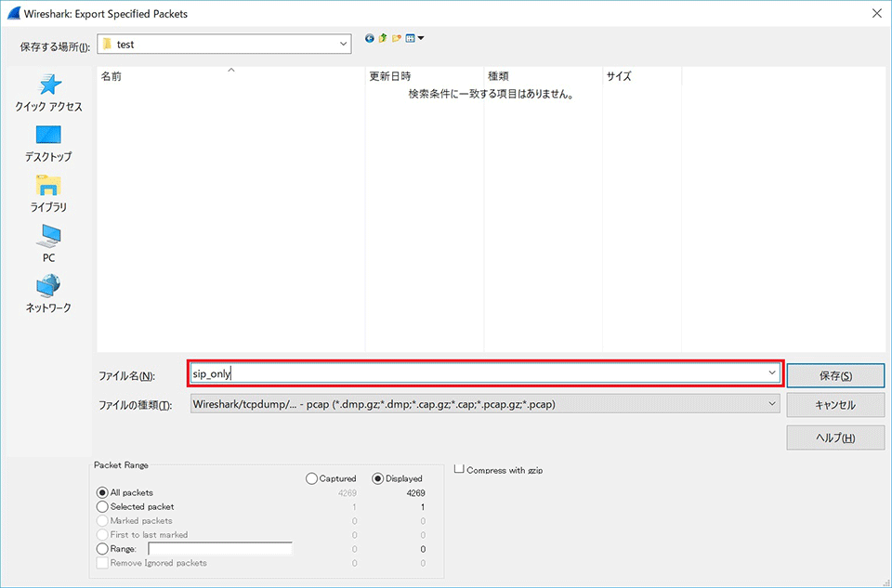The height and width of the screenshot is (588, 892).
Task: Go to Desktop (デスクトップ) location
Action: click(48, 143)
